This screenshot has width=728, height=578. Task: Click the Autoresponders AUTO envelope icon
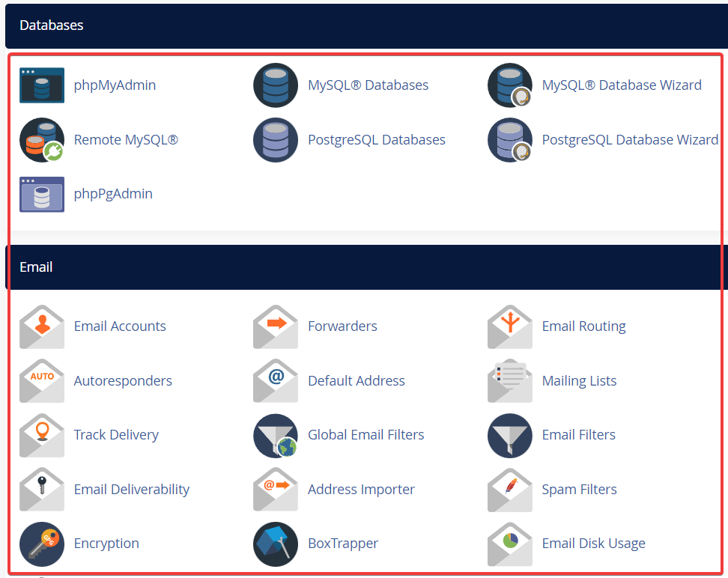42,380
